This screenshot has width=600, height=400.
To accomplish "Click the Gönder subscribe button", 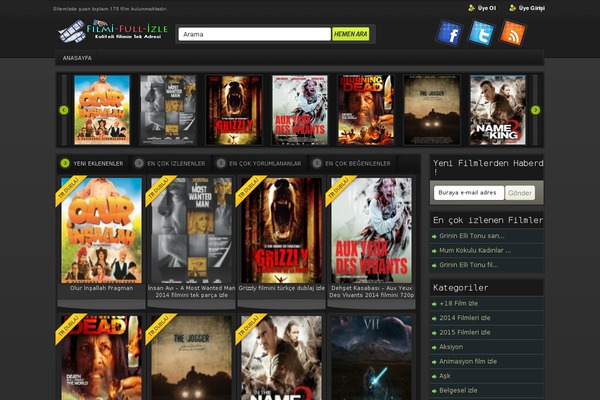I will 520,193.
